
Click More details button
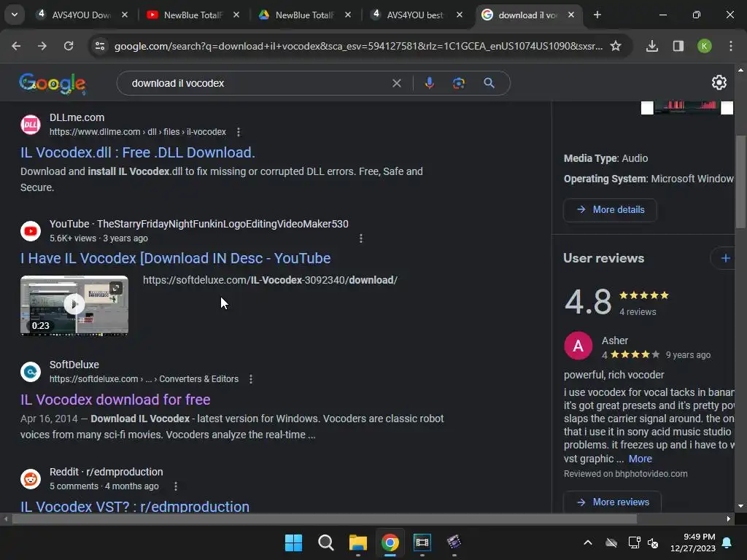click(611, 209)
